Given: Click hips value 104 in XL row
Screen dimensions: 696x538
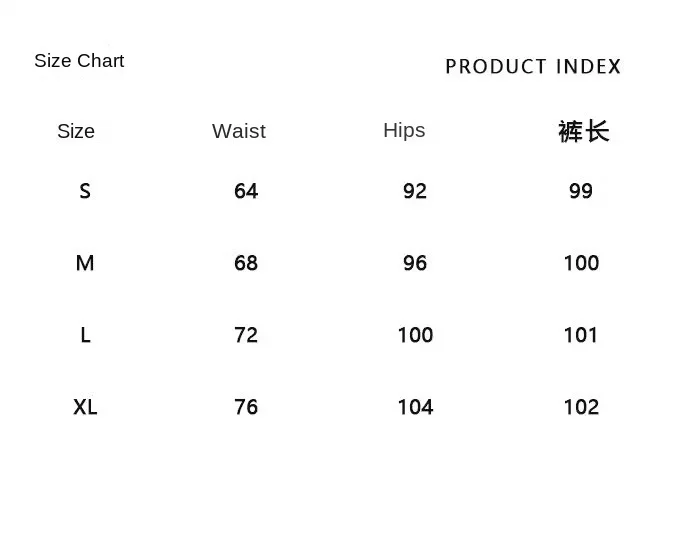Looking at the screenshot, I should (x=415, y=407).
